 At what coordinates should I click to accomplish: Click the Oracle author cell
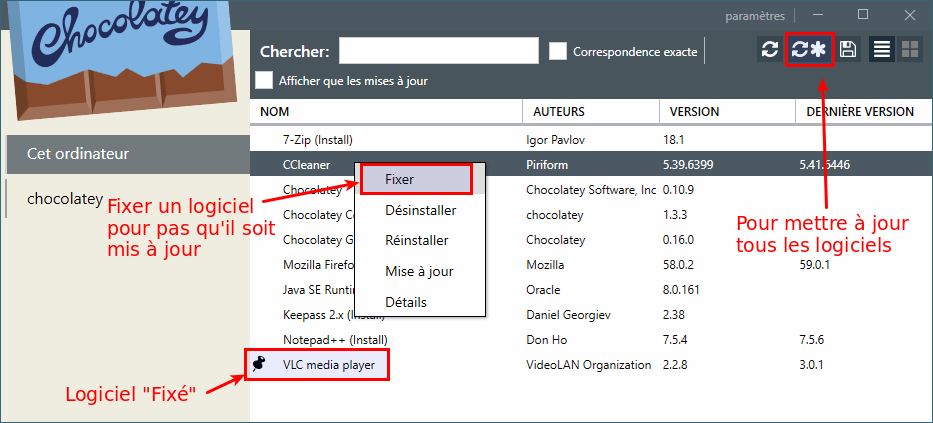(x=543, y=290)
